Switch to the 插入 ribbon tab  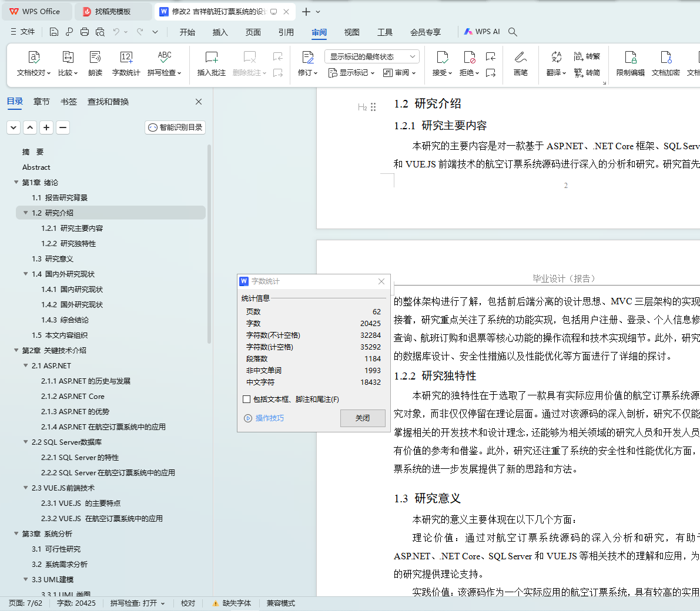tap(220, 32)
